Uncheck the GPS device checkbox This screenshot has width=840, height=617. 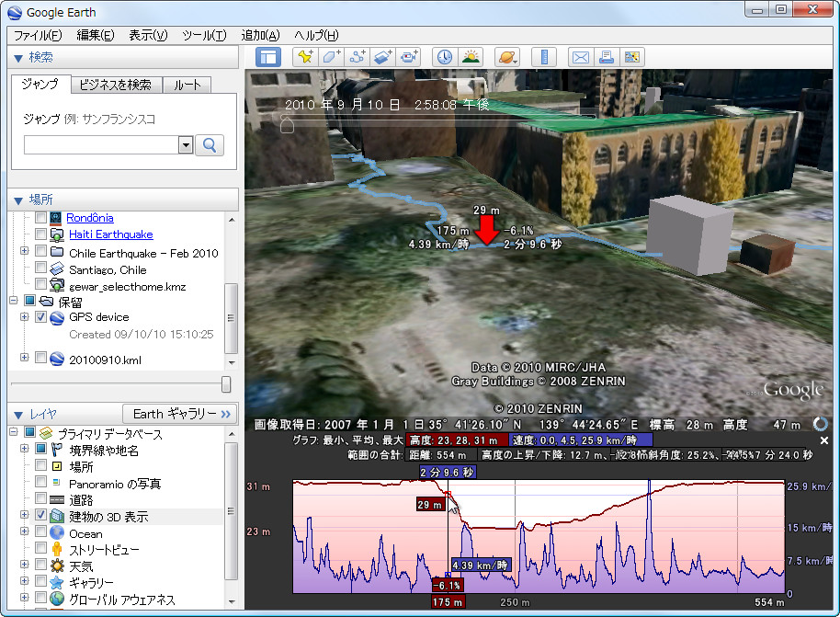pyautogui.click(x=40, y=317)
